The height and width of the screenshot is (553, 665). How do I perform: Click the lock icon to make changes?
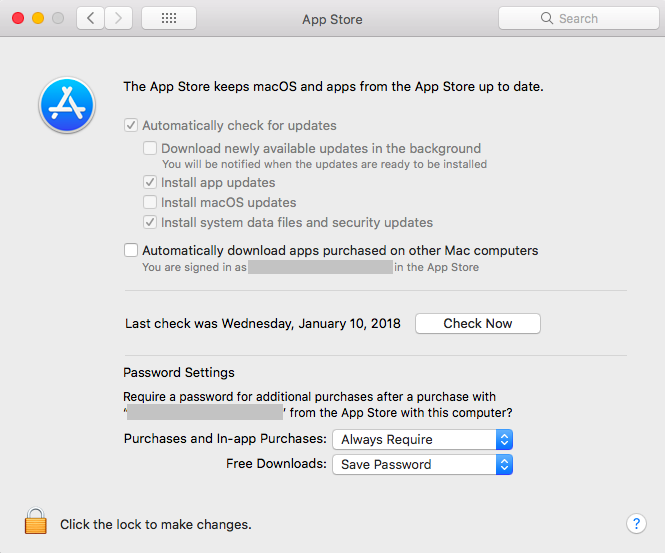pos(36,522)
